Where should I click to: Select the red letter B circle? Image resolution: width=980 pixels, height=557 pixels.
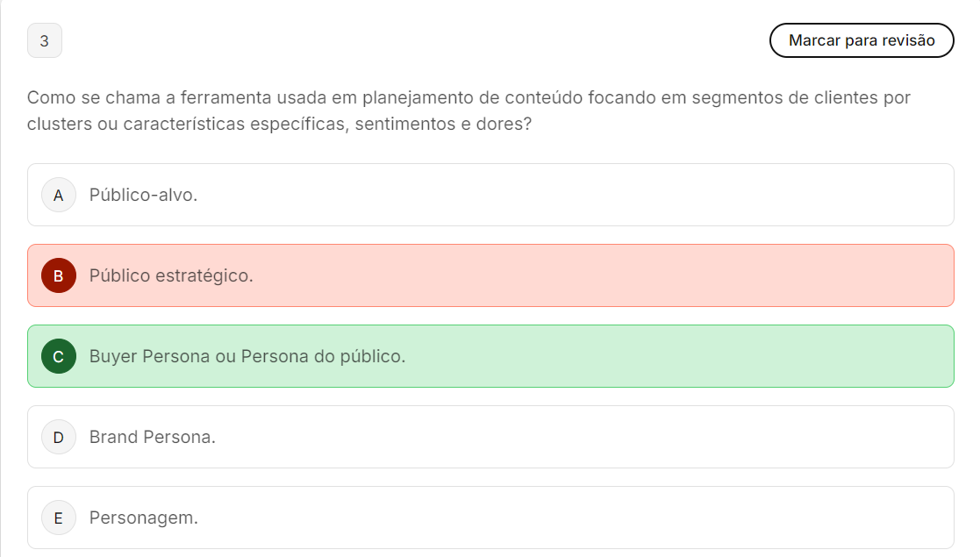59,275
